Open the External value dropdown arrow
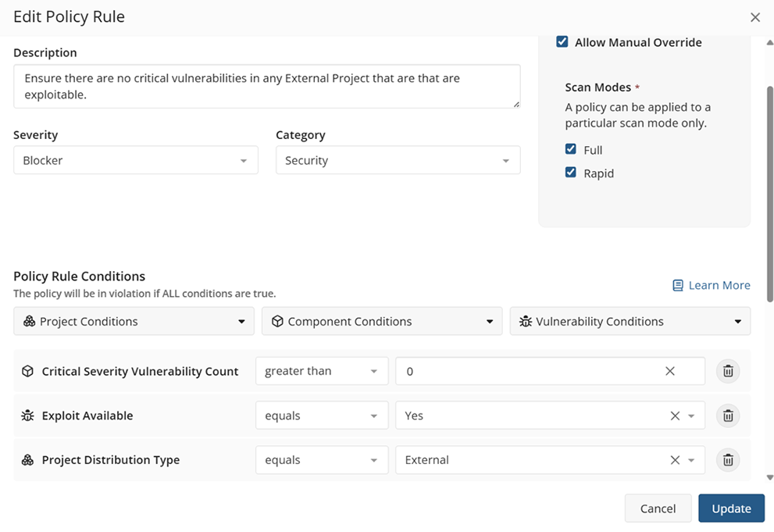 point(691,460)
